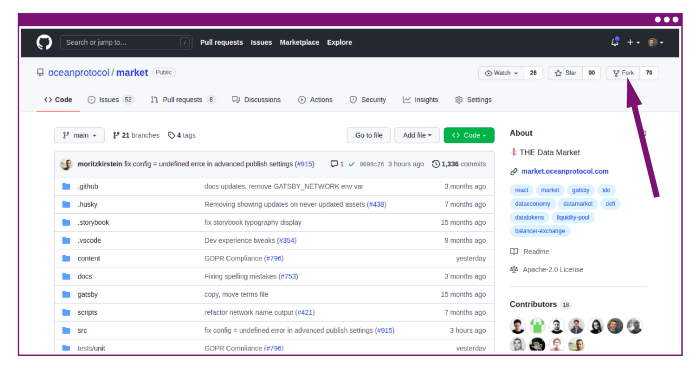Switch to the Actions tab

click(x=315, y=100)
